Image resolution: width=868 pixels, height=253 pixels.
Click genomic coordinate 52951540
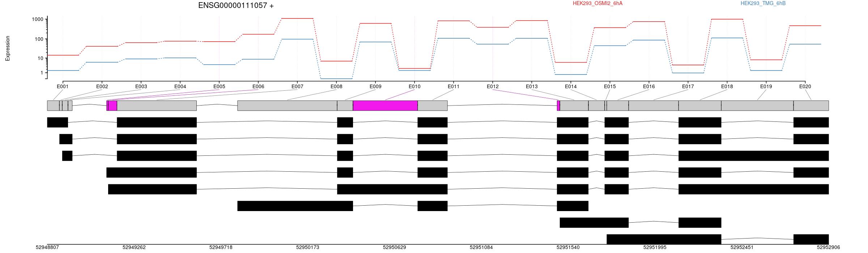[568, 248]
